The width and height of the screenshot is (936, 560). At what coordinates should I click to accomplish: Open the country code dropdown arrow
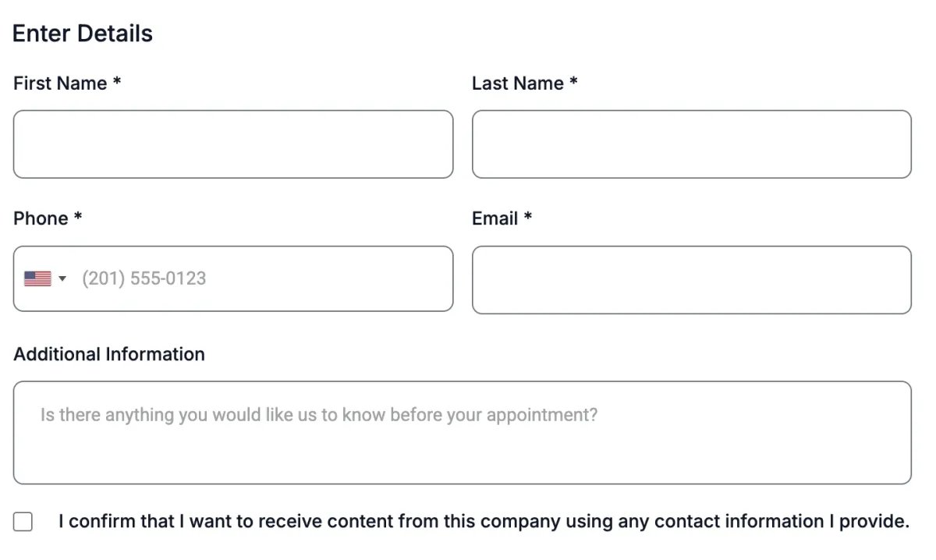(62, 278)
